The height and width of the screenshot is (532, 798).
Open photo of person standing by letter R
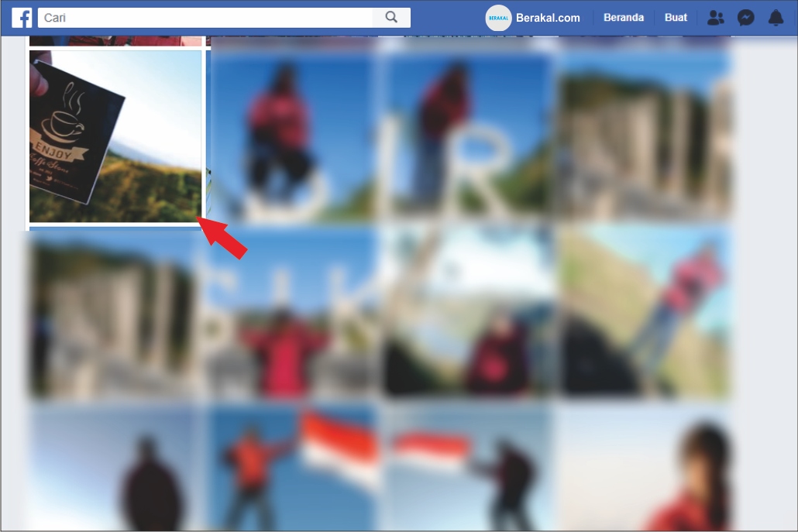click(x=468, y=137)
